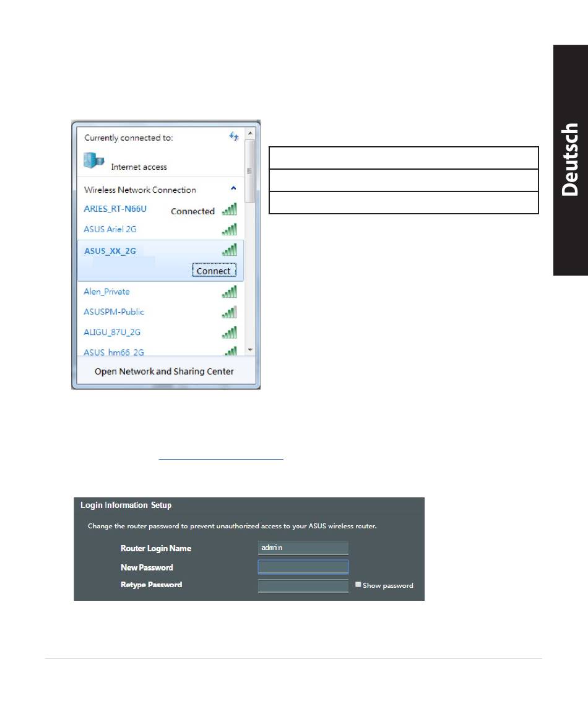588x703 pixels.
Task: Select the ASUSPM-Public network
Action: [x=114, y=312]
